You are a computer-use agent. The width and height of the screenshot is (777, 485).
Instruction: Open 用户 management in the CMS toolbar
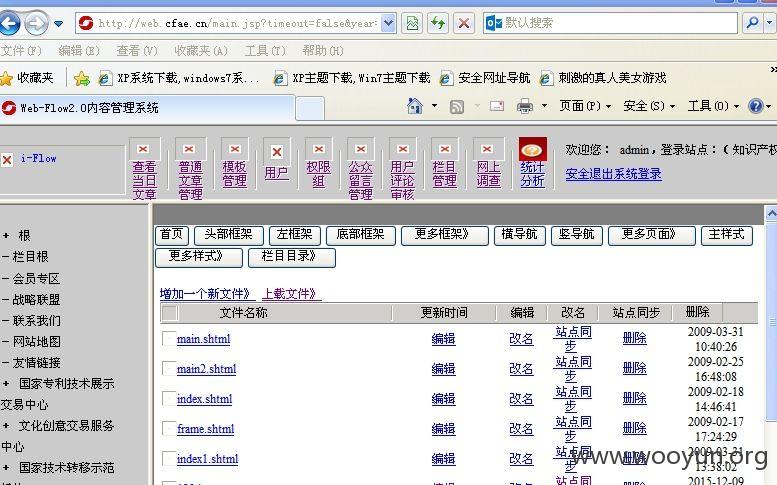coord(277,160)
